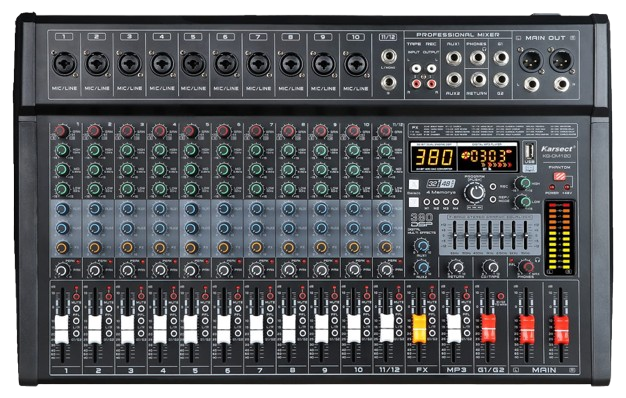Click the orange FX send knob on channel 4
Image resolution: width=626 pixels, height=398 pixels.
[x=159, y=248]
